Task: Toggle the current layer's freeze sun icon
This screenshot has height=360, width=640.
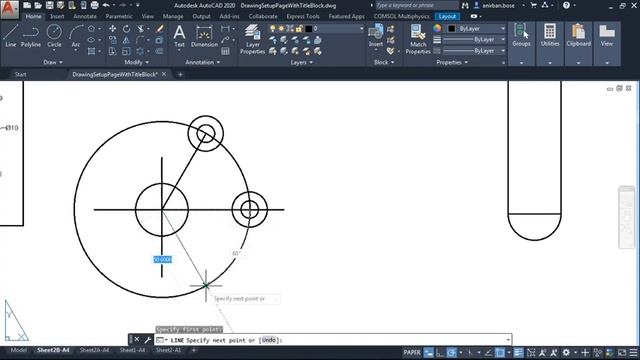Action: tap(281, 29)
